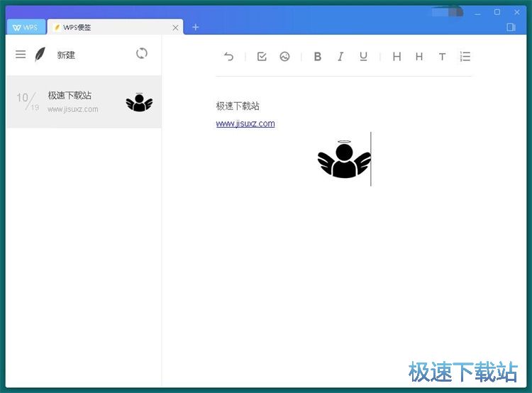The height and width of the screenshot is (393, 532).
Task: Maximize the WPS window
Action: (497, 12)
